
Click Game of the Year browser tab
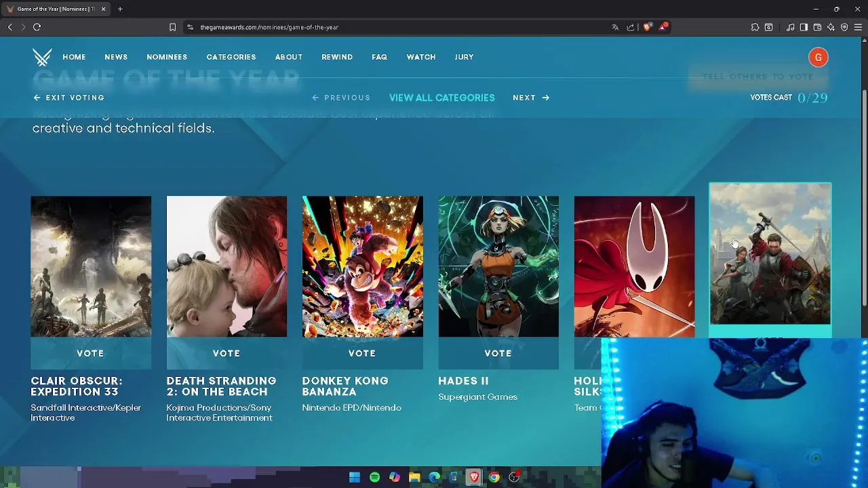tap(56, 9)
